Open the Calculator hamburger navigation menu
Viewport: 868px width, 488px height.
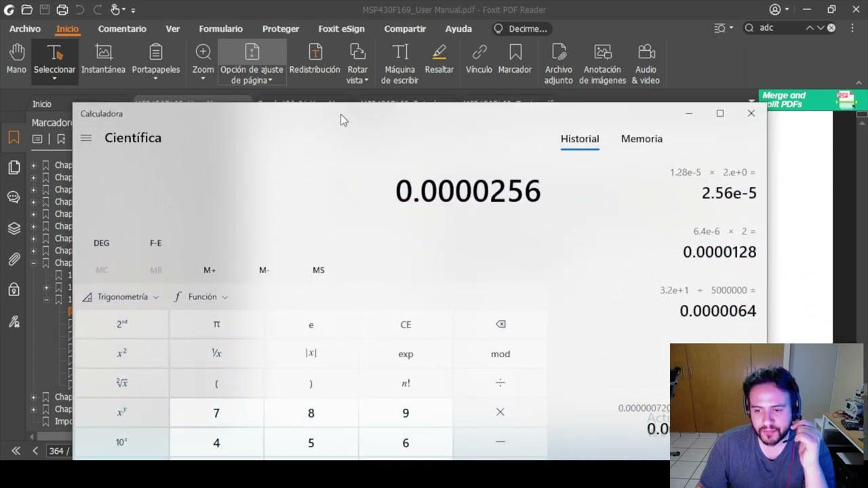point(86,138)
